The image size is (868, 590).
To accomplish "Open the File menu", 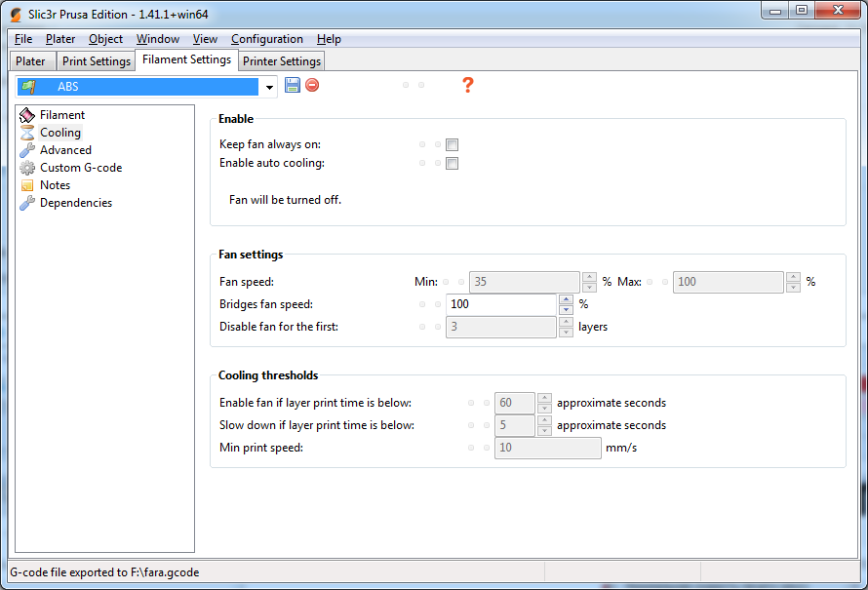I will point(23,39).
